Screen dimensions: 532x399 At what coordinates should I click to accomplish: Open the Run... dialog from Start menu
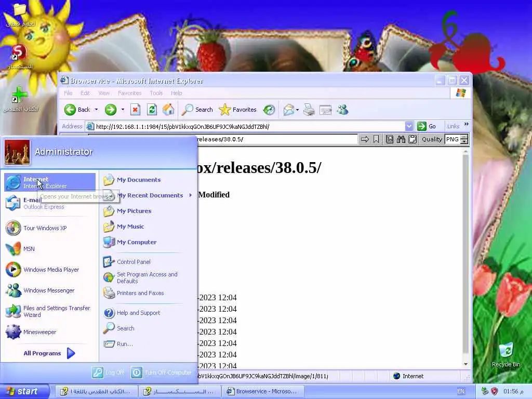(148, 344)
